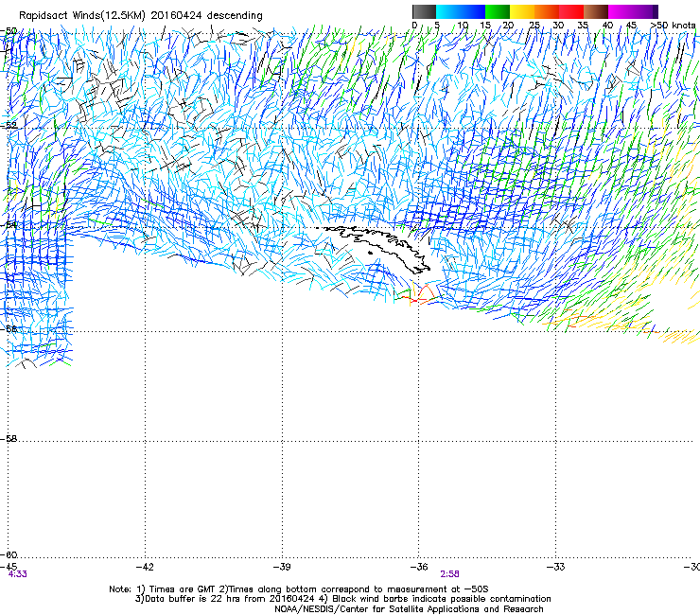Click the purple '2:58' time stamp
Image resolution: width=700 pixels, height=615 pixels.
[449, 574]
